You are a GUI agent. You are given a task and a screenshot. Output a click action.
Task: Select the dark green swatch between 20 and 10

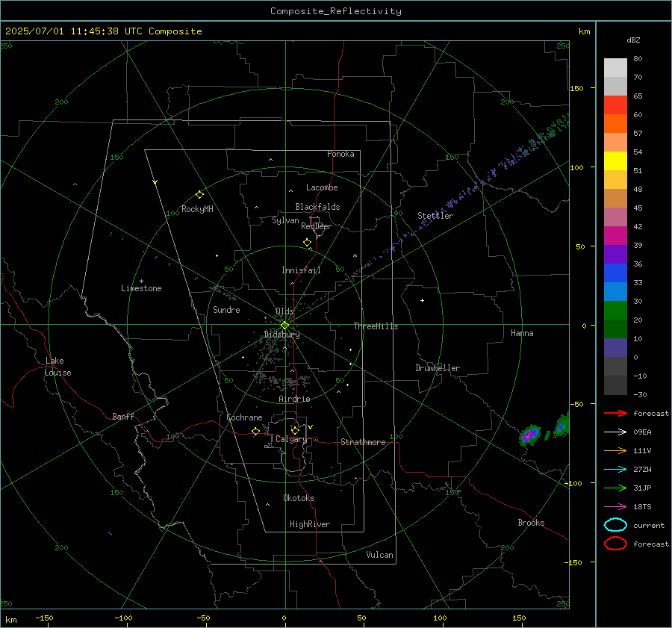click(x=615, y=329)
